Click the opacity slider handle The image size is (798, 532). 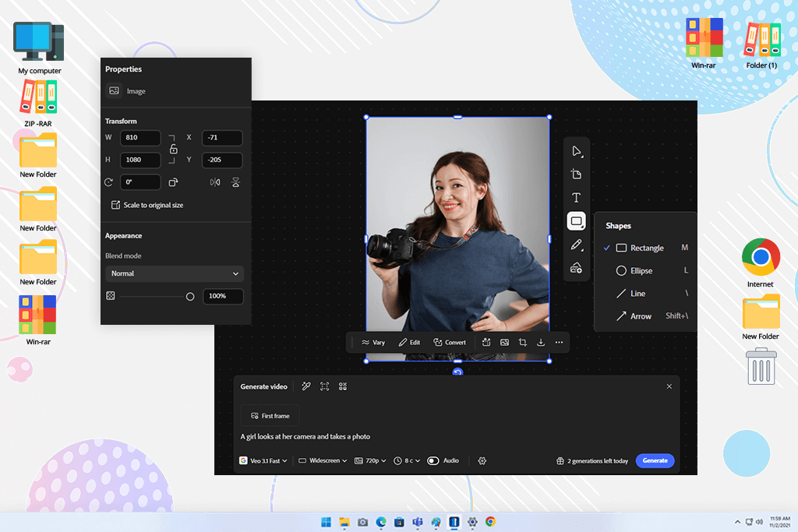190,297
